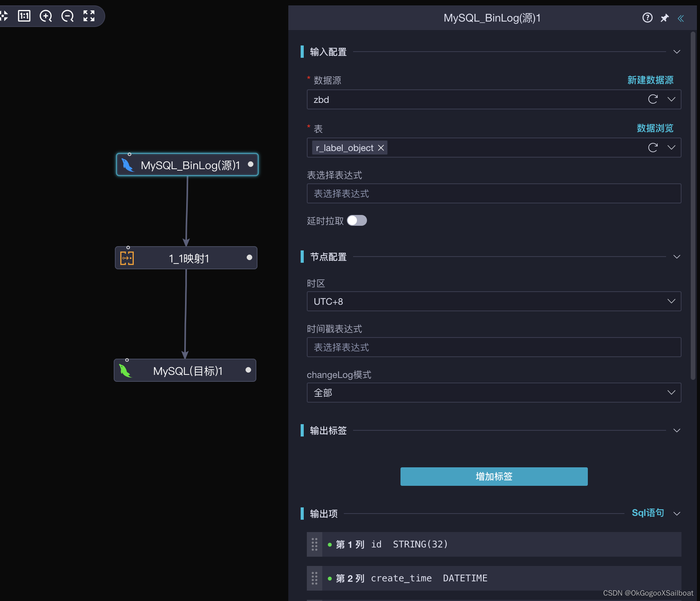The width and height of the screenshot is (700, 601).
Task: Click the drag handle of 第 1 列 id row
Action: pyautogui.click(x=315, y=544)
